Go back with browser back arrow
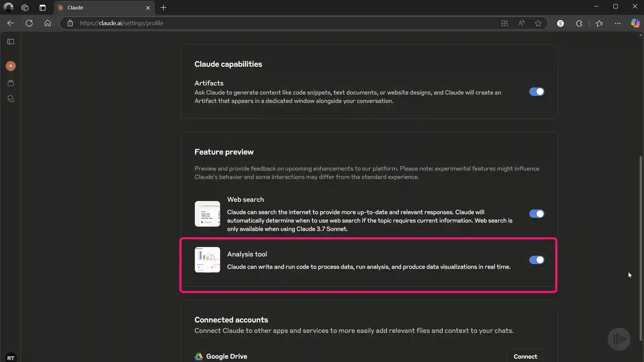The image size is (644, 362). click(x=11, y=23)
